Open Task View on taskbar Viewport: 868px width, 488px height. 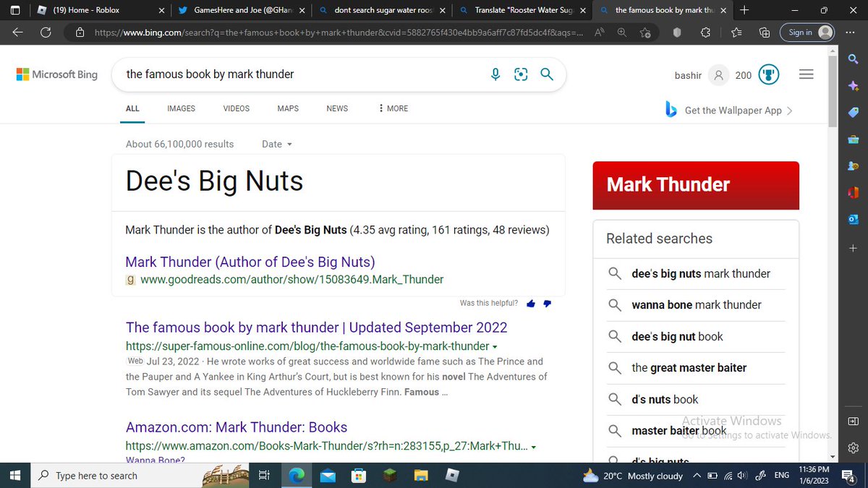(264, 476)
